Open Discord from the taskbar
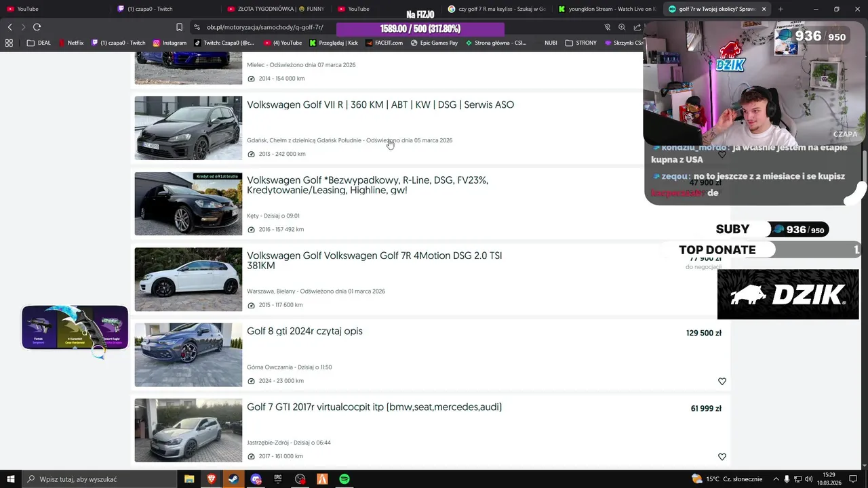Image resolution: width=868 pixels, height=488 pixels. 256,479
